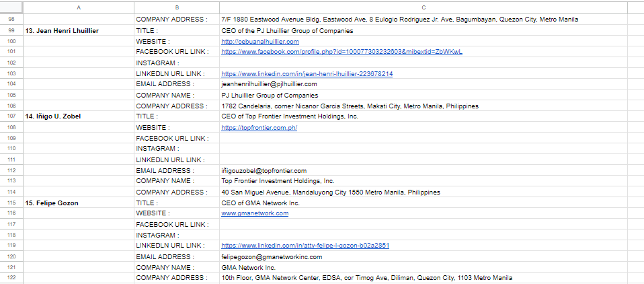Click the 'WEBSITE :' label in row 116

(x=153, y=213)
